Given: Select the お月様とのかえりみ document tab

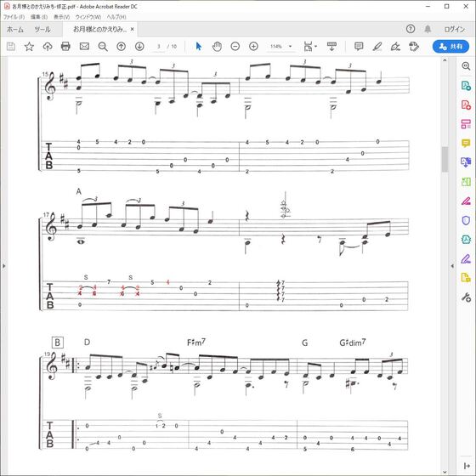Looking at the screenshot, I should tap(100, 29).
